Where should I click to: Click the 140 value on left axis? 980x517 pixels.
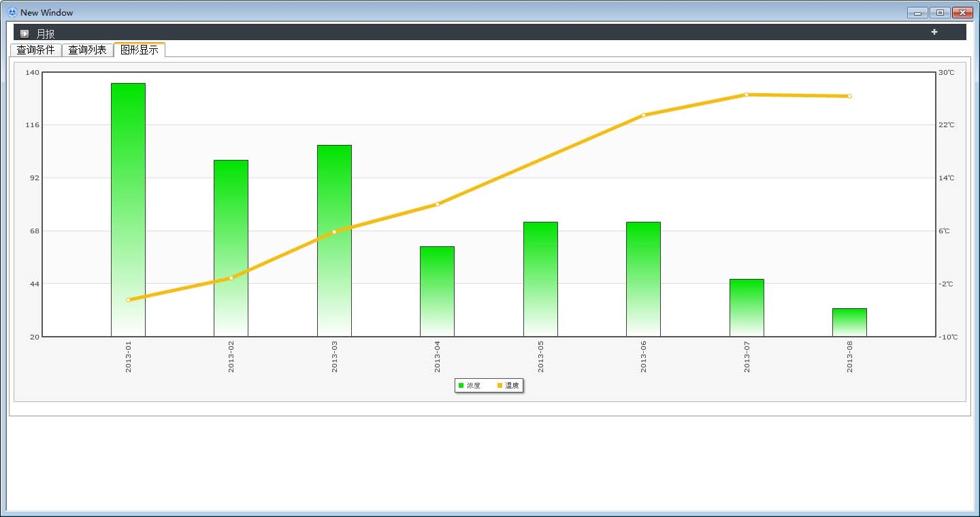pyautogui.click(x=32, y=72)
